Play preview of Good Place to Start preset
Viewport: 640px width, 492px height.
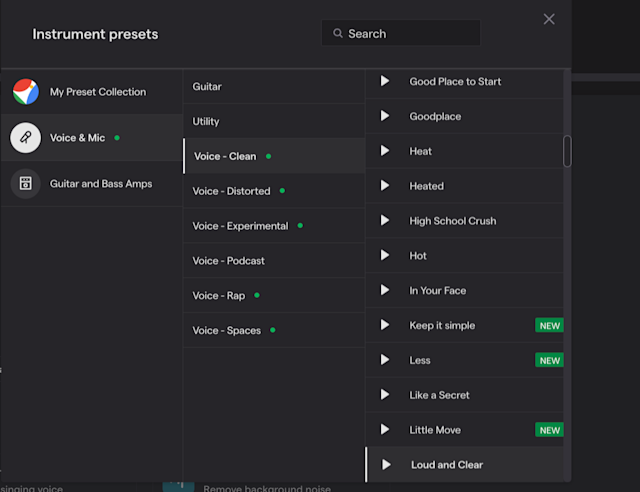[384, 81]
